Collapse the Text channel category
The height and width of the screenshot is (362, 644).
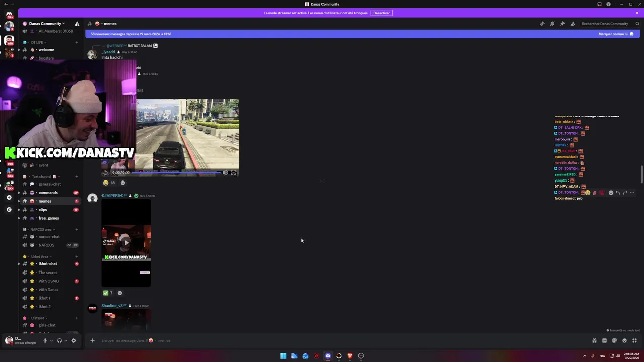pos(41,176)
